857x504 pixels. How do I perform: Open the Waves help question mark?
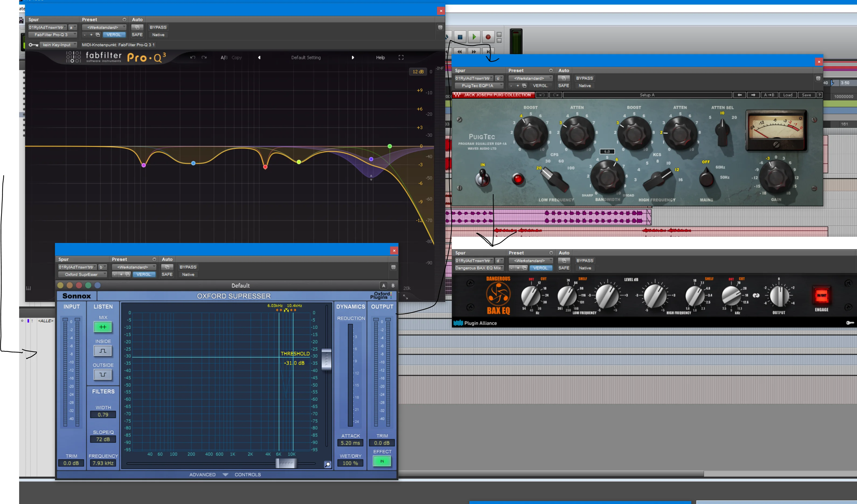pyautogui.click(x=819, y=95)
